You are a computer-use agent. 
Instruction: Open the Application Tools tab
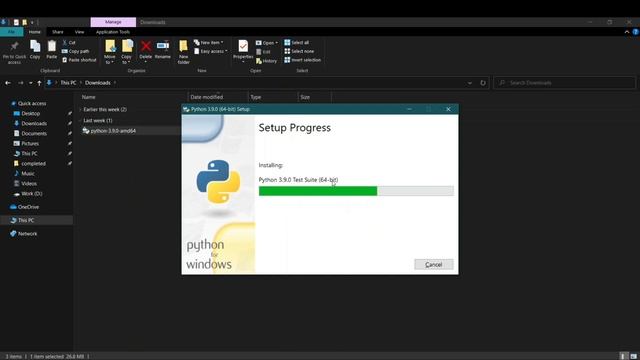coord(113,32)
